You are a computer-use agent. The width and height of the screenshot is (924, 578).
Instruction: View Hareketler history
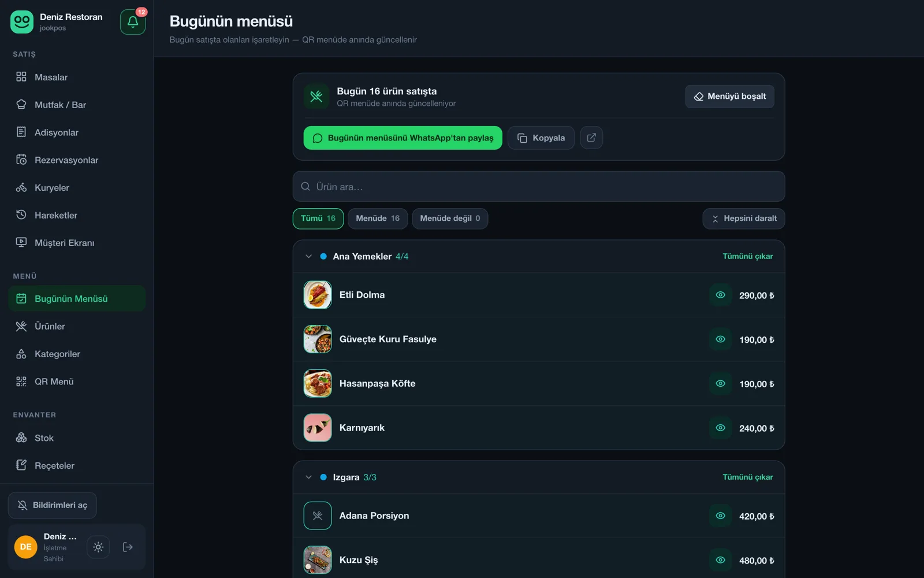(77, 215)
